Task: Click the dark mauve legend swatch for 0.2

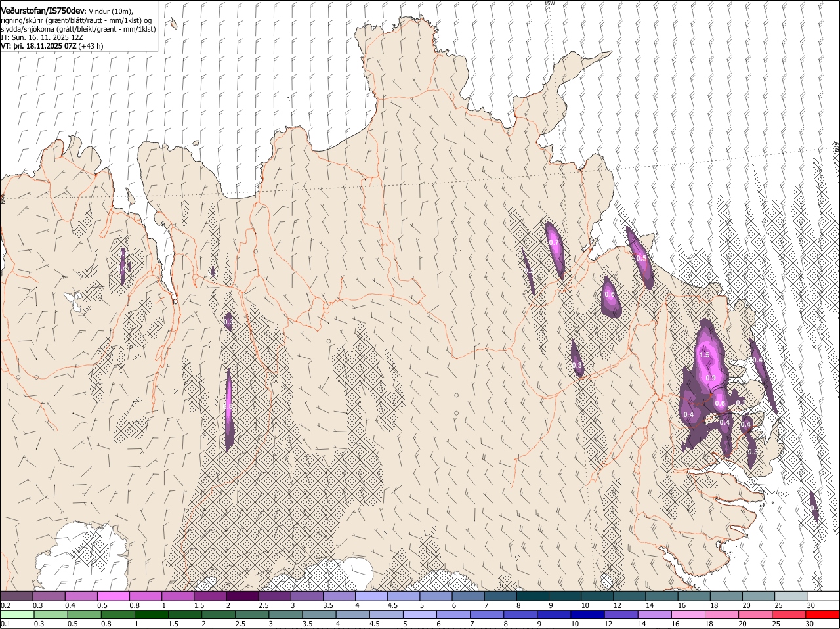Action: click(x=16, y=596)
